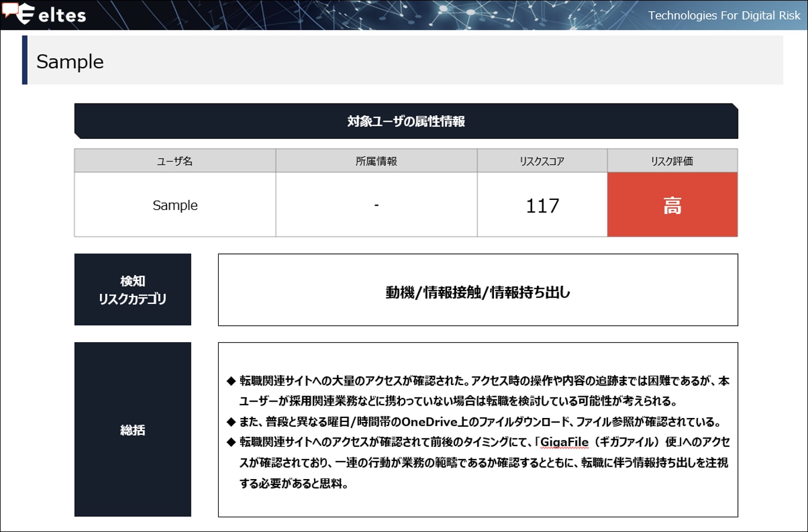This screenshot has width=808, height=532.
Task: Click the third diamond bullet in the summary
Action: coord(231,442)
